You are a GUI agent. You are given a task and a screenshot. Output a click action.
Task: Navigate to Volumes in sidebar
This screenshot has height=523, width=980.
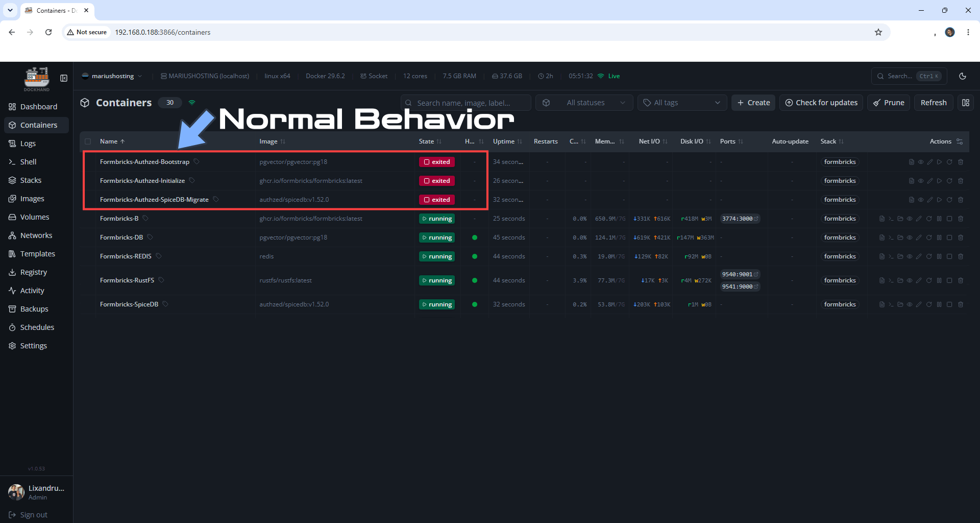tap(36, 217)
